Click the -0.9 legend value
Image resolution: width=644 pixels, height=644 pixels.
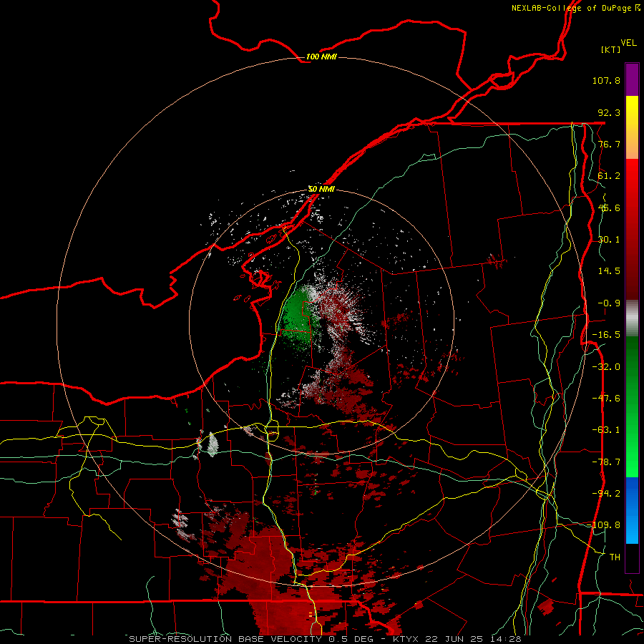point(609,303)
